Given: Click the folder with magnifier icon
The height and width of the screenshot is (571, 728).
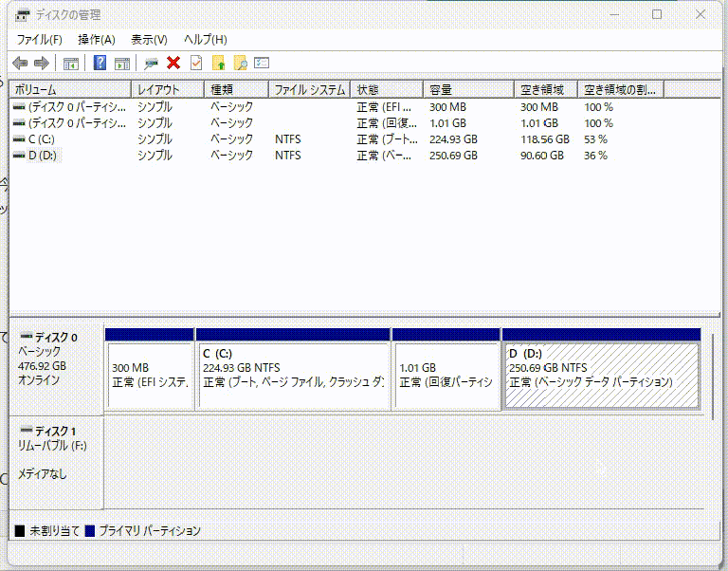Looking at the screenshot, I should (241, 63).
